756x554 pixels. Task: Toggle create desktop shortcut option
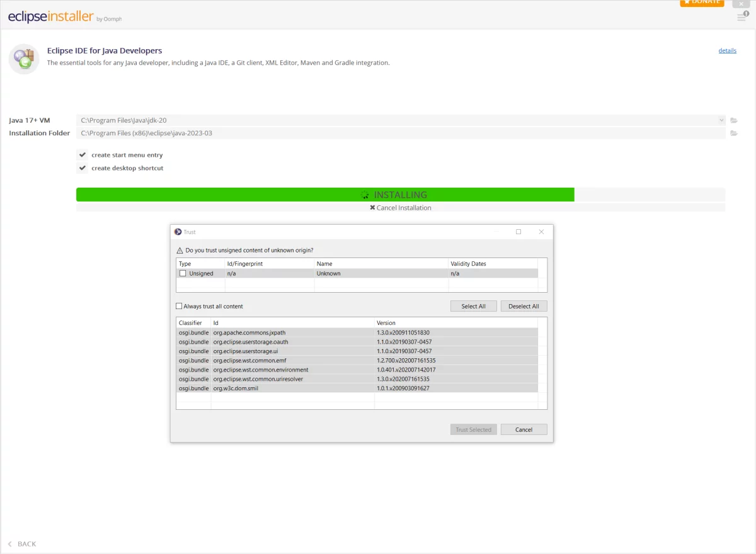click(83, 168)
